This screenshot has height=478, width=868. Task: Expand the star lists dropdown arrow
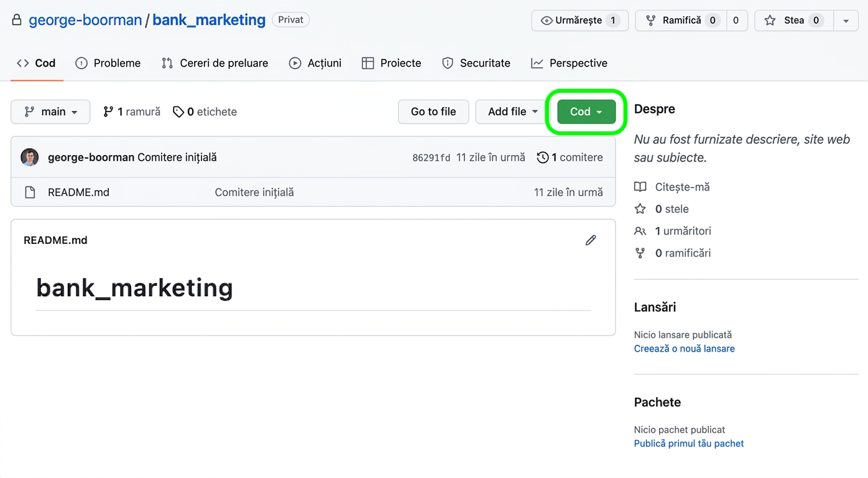click(x=846, y=21)
